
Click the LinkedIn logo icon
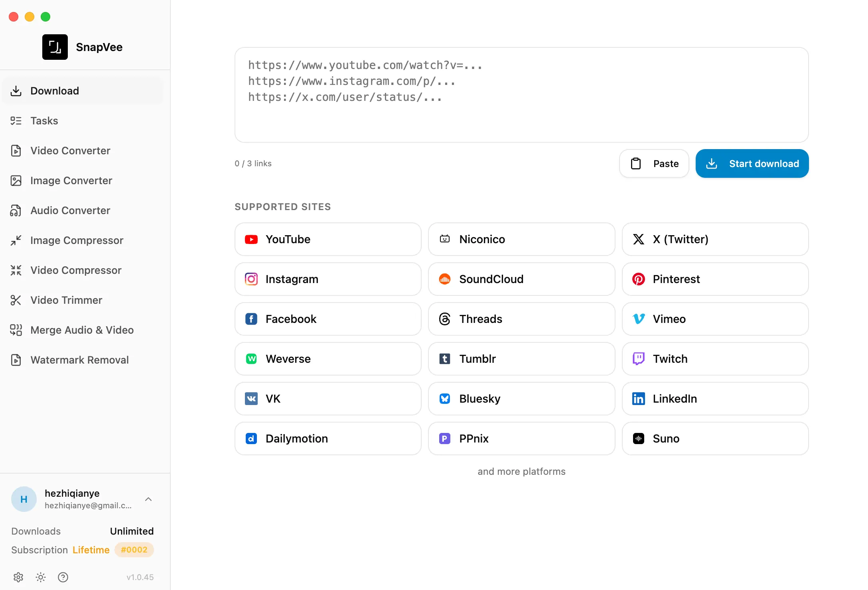639,399
